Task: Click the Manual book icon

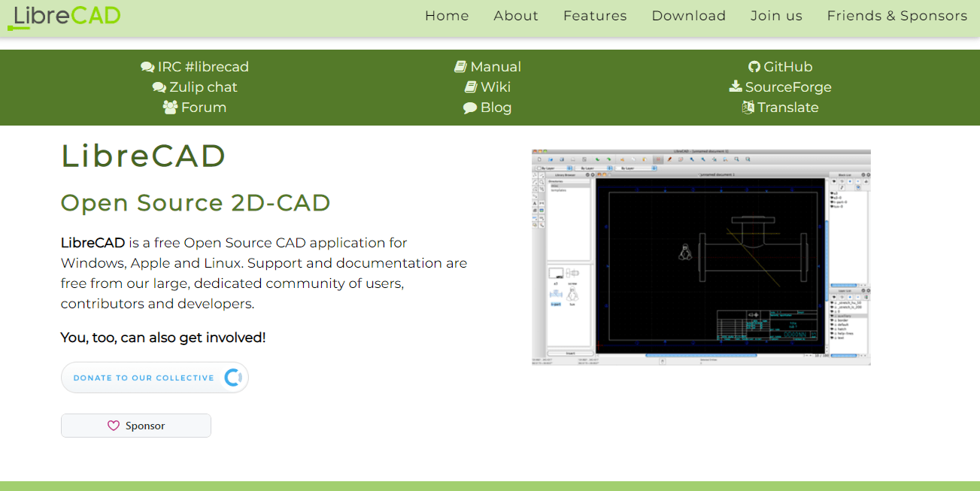Action: (460, 67)
